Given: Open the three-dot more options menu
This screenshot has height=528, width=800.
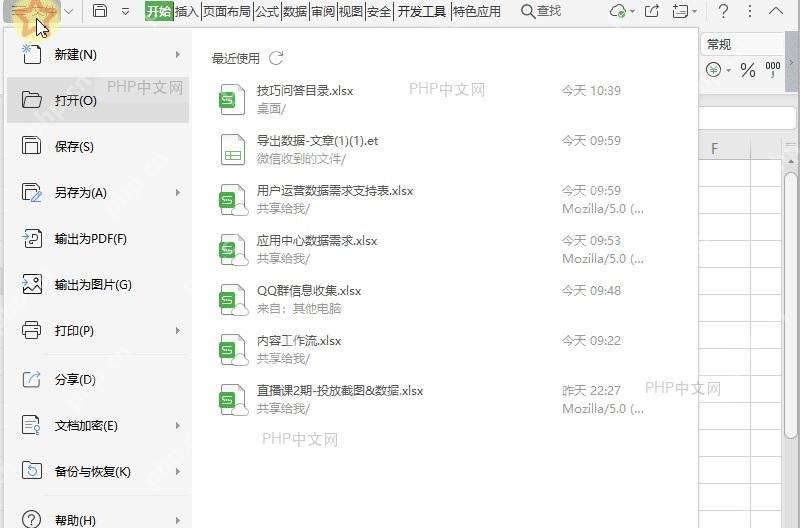Looking at the screenshot, I should (x=749, y=11).
